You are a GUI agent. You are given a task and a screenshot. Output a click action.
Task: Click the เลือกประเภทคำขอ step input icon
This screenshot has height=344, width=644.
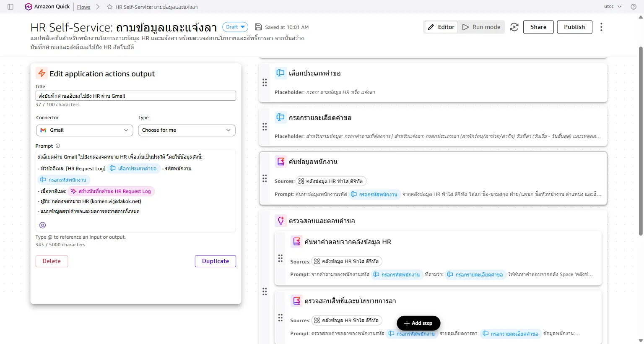280,73
